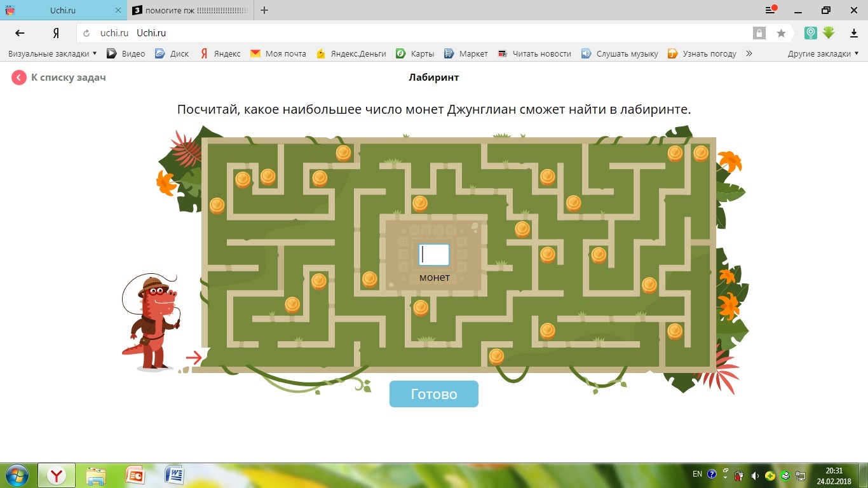Click the "Лабиринт" page title

click(434, 78)
